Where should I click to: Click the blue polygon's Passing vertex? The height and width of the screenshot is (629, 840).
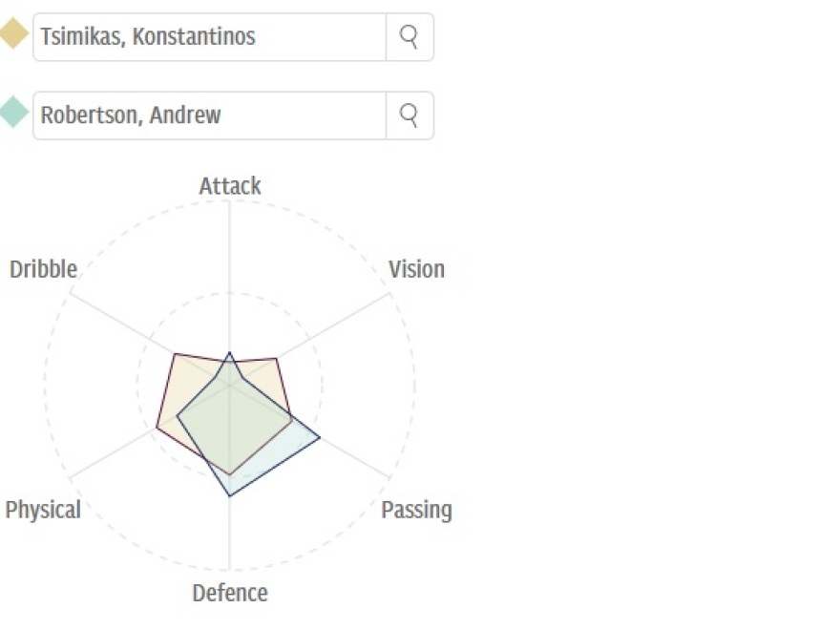point(320,437)
